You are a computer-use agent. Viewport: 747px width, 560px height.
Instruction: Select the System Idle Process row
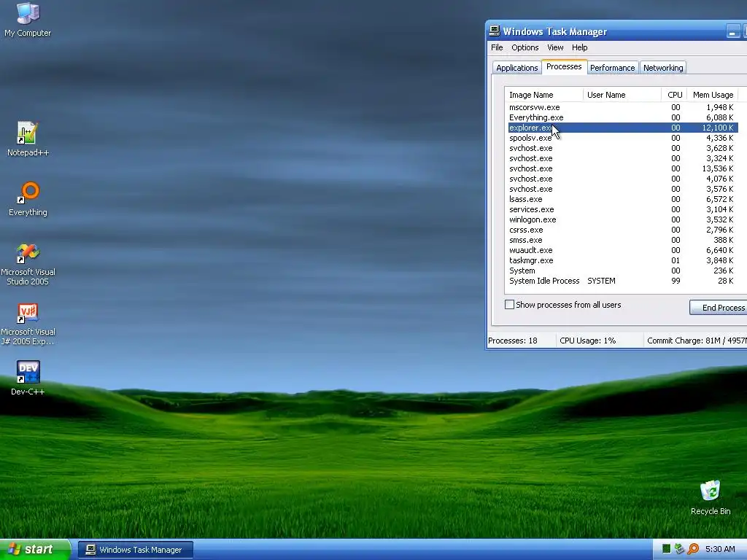coord(622,281)
